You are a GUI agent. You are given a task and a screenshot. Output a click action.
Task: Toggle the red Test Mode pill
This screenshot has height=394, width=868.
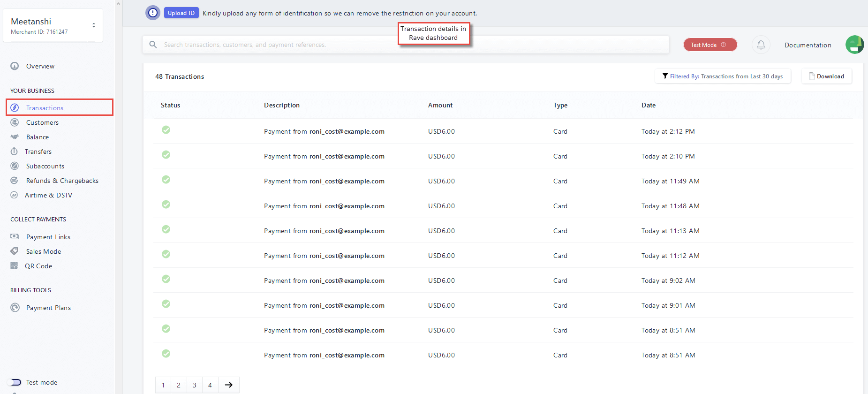(710, 45)
